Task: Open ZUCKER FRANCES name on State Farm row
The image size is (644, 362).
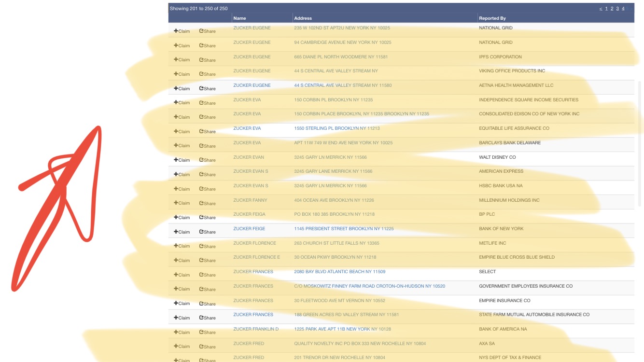Action: 253,315
